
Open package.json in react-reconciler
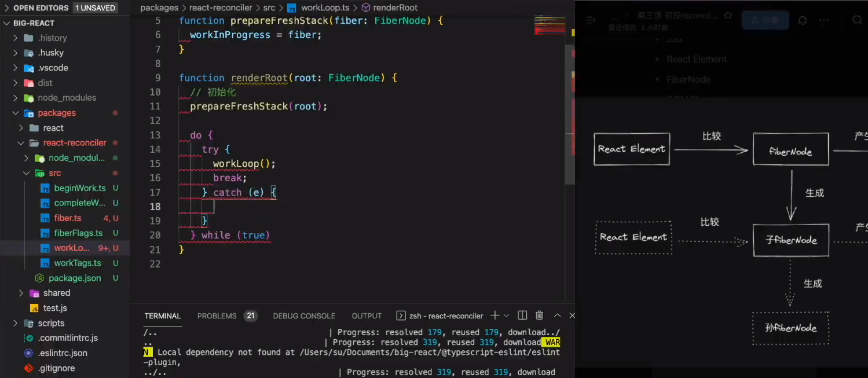(x=75, y=278)
